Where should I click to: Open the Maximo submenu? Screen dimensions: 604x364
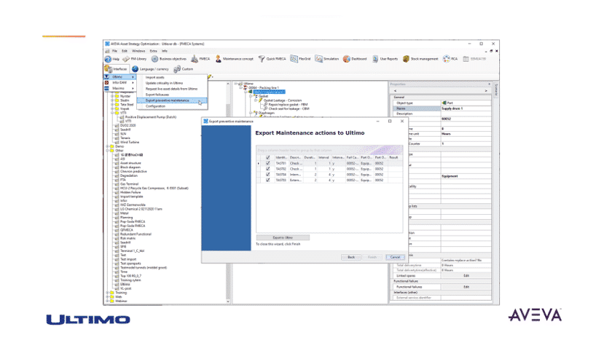[119, 89]
